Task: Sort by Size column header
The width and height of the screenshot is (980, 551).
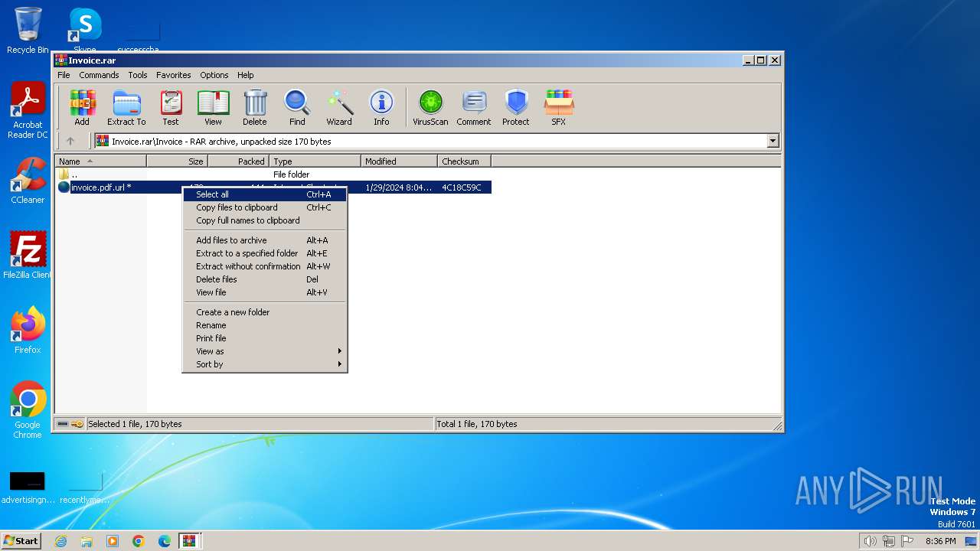Action: click(177, 161)
